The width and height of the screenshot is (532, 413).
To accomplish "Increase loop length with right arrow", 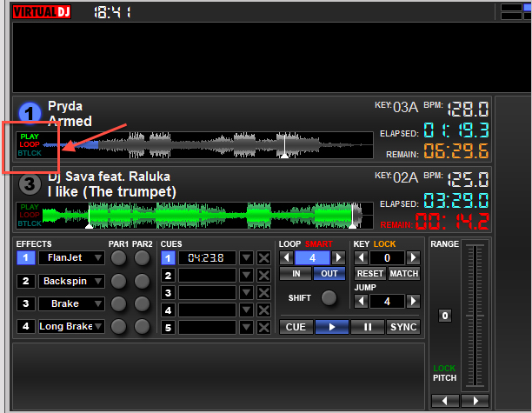I will click(x=338, y=258).
